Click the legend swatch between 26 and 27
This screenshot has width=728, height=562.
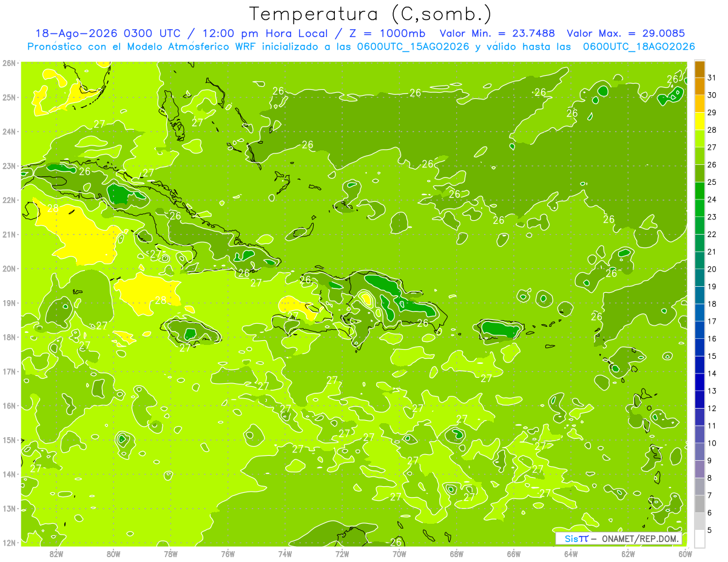pyautogui.click(x=699, y=156)
